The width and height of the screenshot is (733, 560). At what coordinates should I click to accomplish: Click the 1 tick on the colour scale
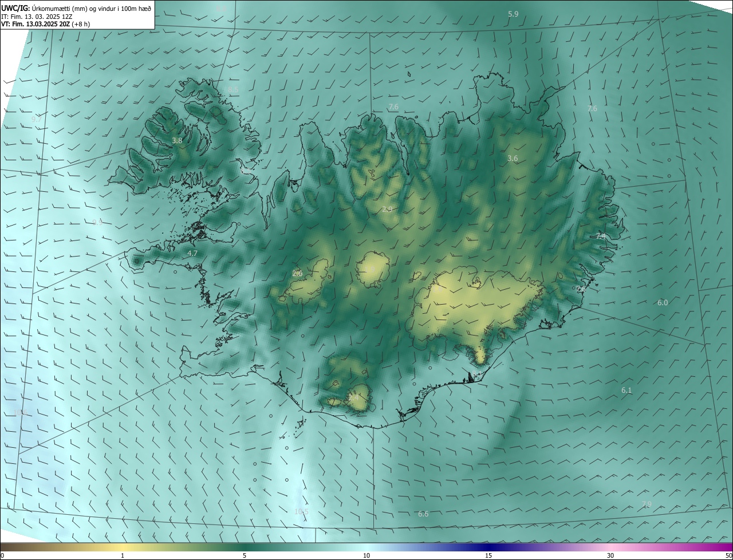click(123, 555)
